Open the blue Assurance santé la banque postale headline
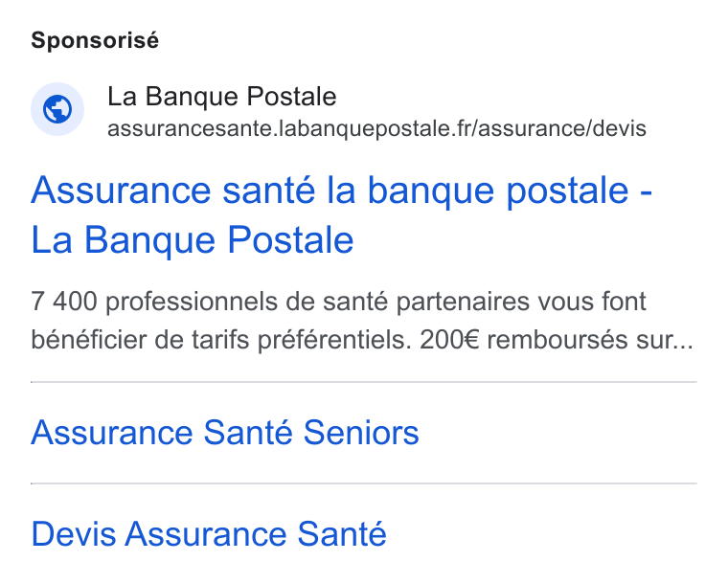Screen dimensions: 728x584 [x=341, y=214]
